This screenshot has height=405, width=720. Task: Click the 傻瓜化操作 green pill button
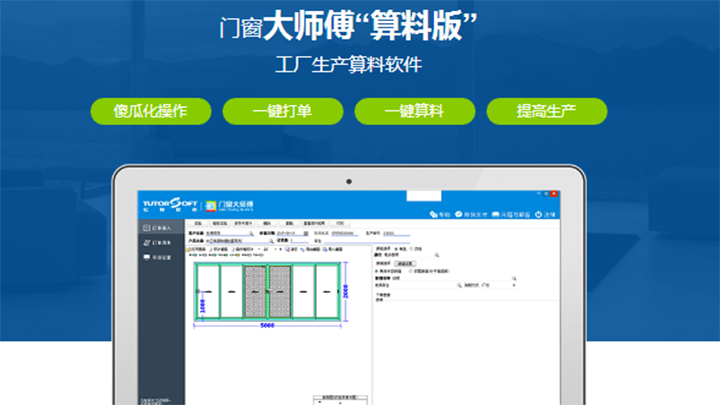tap(151, 111)
